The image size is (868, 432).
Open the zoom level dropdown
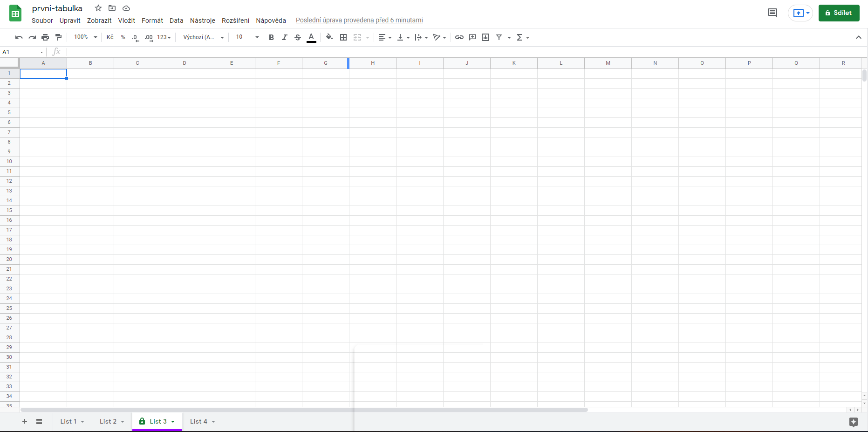pos(85,37)
